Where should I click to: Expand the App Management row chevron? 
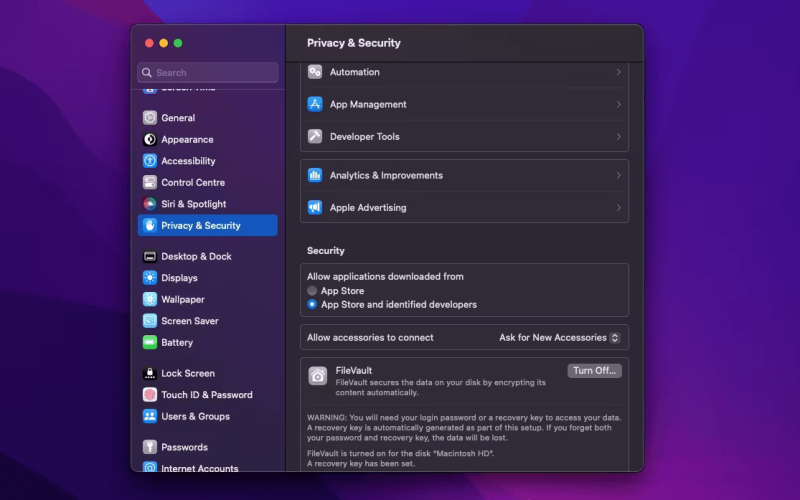pyautogui.click(x=618, y=104)
